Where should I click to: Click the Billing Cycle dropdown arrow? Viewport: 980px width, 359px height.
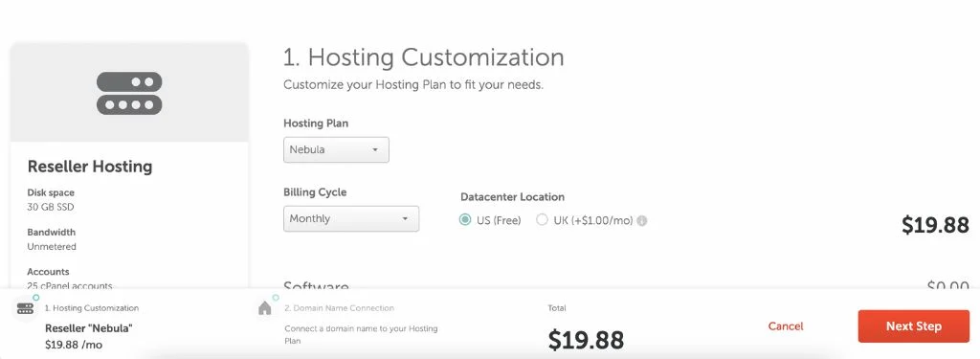click(405, 219)
